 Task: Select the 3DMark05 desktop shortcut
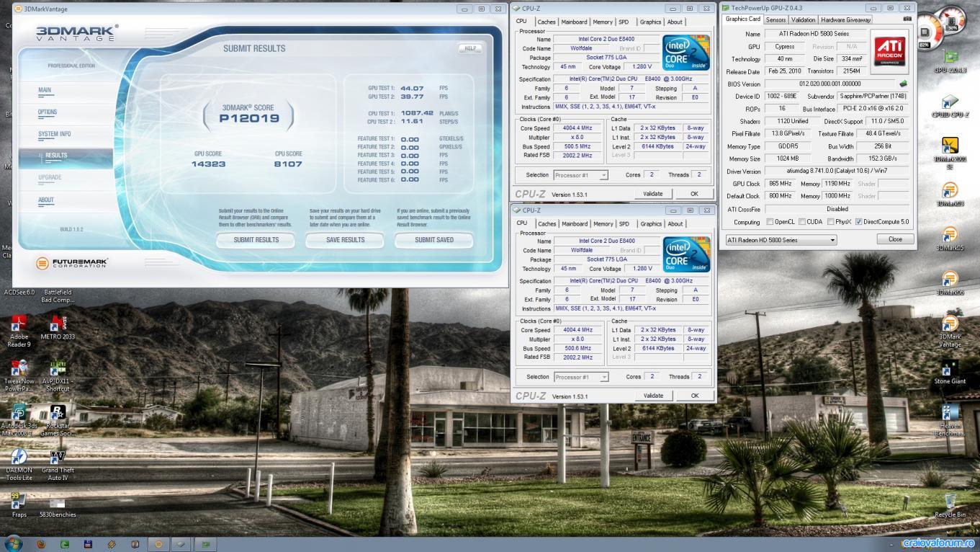pyautogui.click(x=950, y=239)
